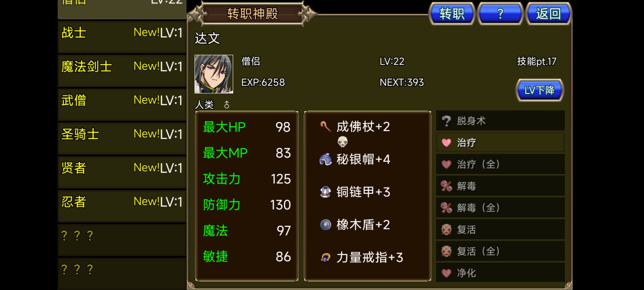
Task: Click the armor icon beside 铜链甲+3
Action: [x=325, y=192]
